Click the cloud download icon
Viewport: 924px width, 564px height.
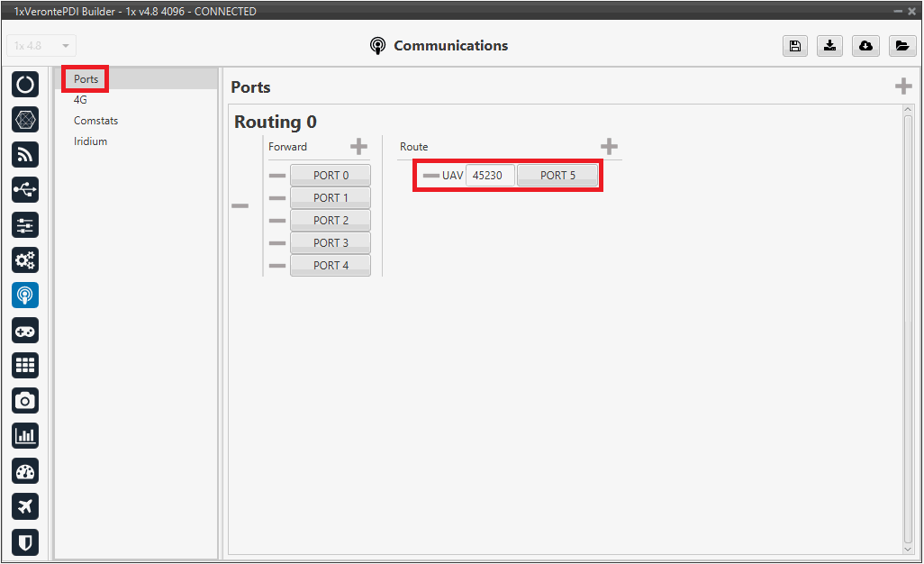pos(865,46)
